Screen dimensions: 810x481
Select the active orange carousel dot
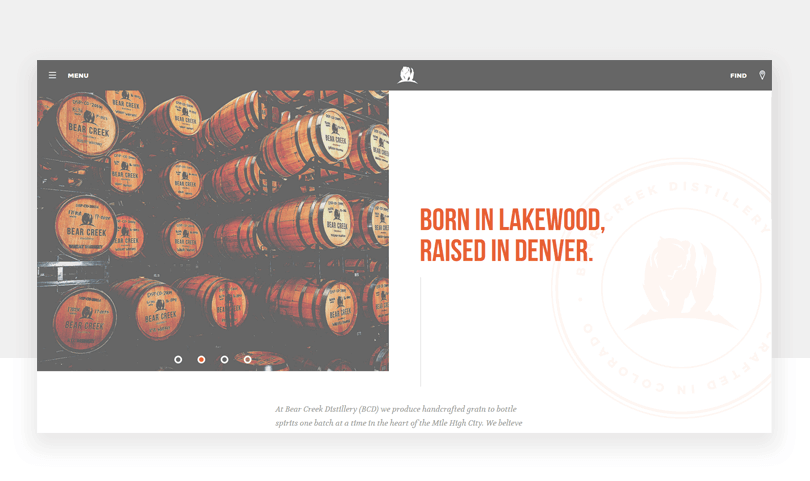[x=201, y=359]
